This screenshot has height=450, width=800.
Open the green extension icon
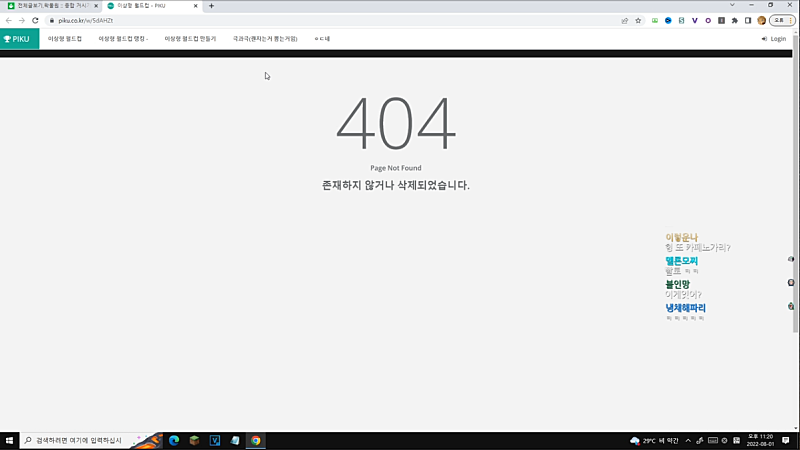tap(655, 20)
